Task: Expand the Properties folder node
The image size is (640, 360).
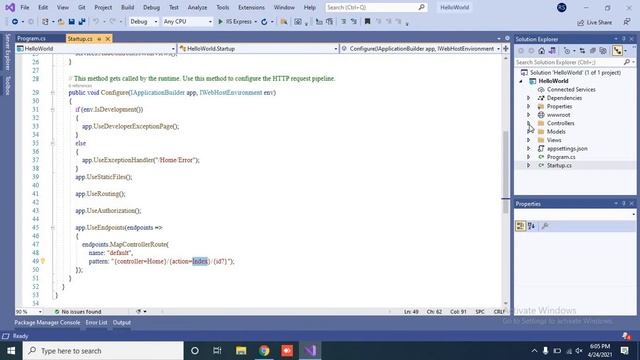Action: tap(529, 107)
